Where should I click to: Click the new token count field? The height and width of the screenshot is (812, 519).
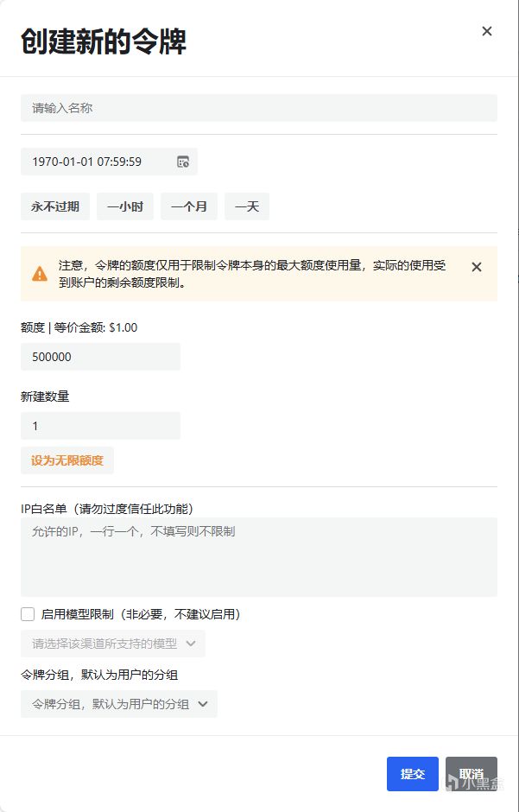click(100, 426)
